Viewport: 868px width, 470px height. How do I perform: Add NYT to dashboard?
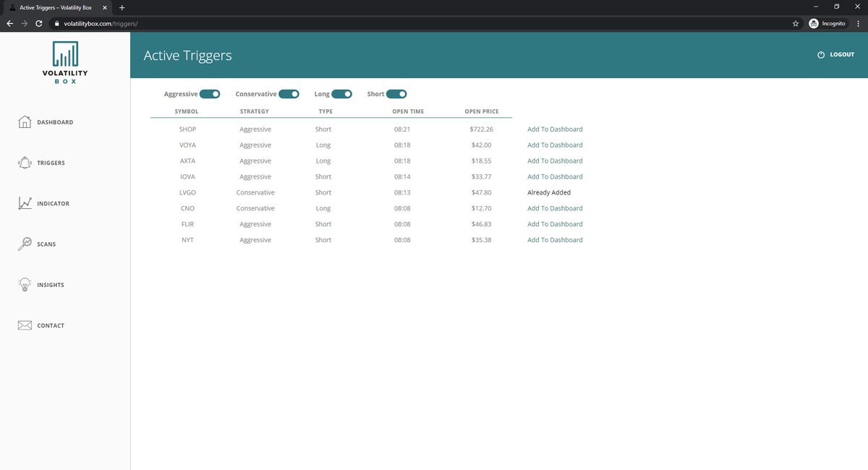tap(555, 240)
